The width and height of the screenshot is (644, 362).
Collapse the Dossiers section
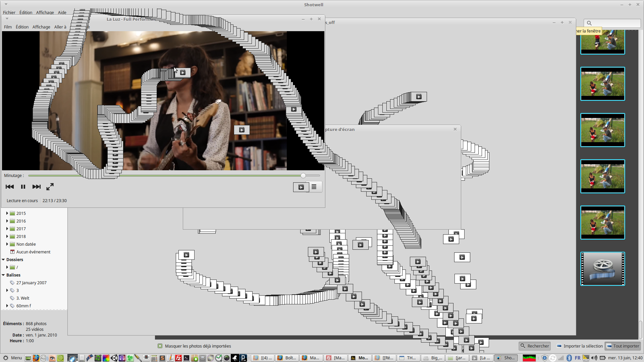pos(3,259)
